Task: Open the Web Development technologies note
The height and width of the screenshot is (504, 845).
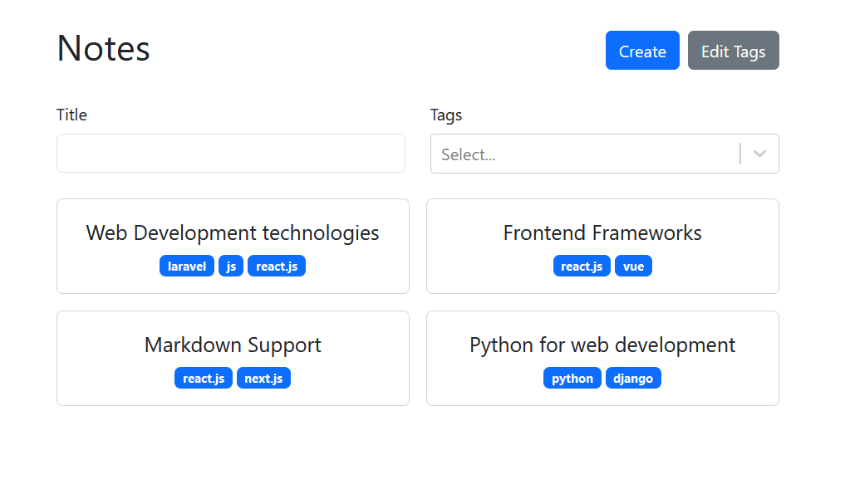Action: pyautogui.click(x=233, y=233)
